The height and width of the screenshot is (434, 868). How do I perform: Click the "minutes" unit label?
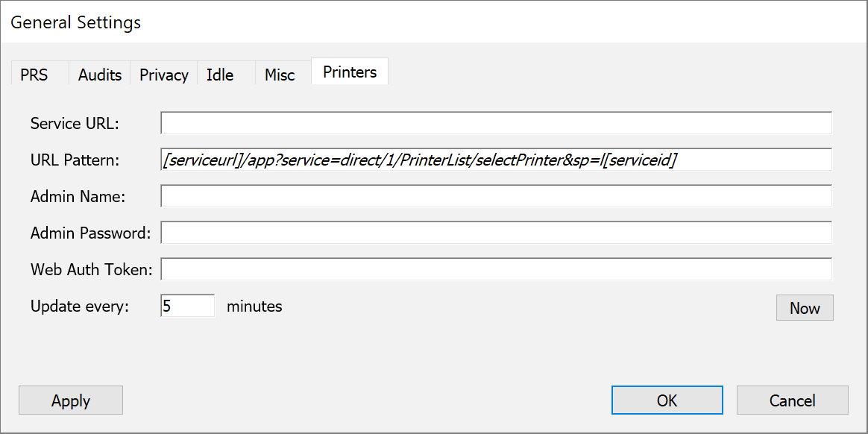click(x=254, y=306)
